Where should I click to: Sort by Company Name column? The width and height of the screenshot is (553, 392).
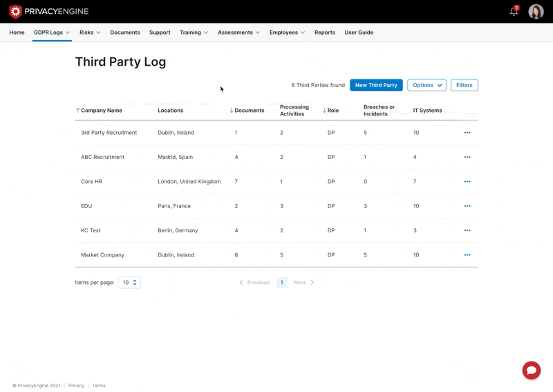tap(99, 111)
